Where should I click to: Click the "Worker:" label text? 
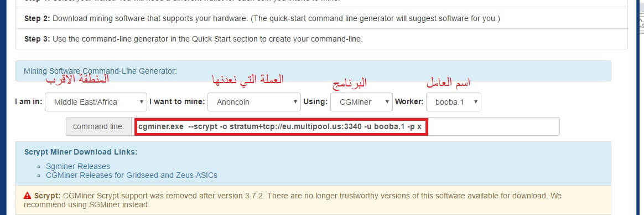click(x=409, y=101)
